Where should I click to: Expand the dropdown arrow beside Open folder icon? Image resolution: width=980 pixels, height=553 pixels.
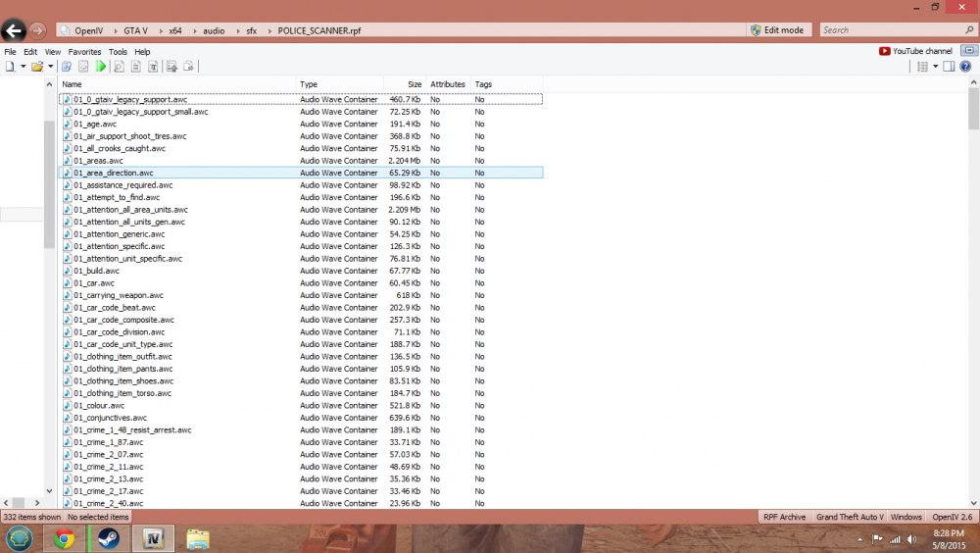pos(51,67)
